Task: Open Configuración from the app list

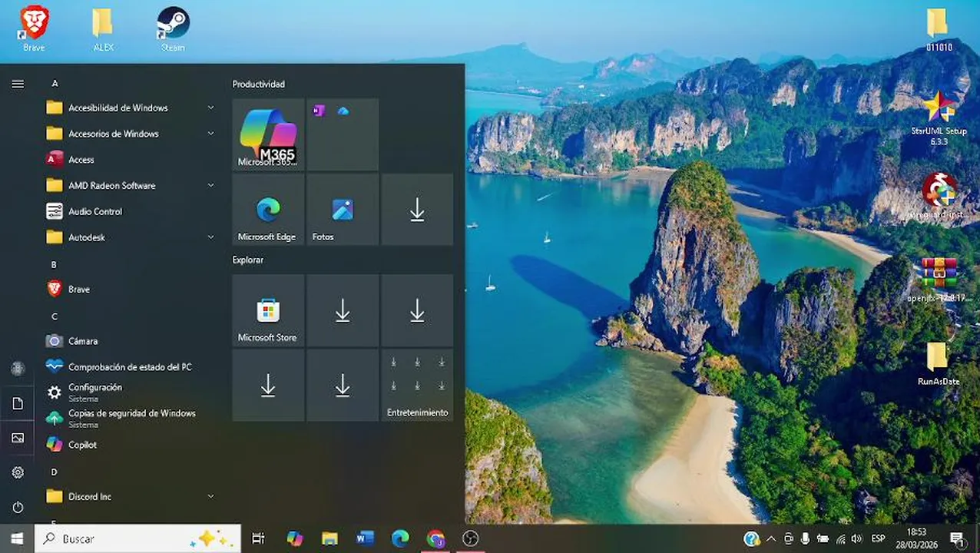Action: pyautogui.click(x=131, y=392)
